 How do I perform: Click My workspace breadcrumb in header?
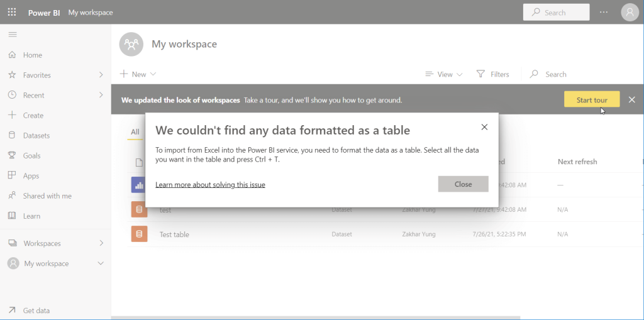pos(91,13)
